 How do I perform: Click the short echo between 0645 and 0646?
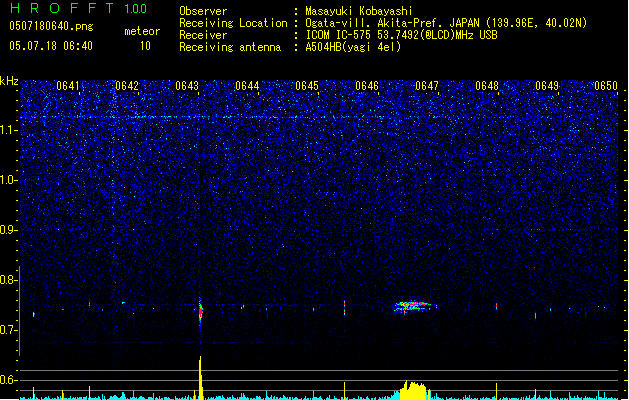point(344,307)
